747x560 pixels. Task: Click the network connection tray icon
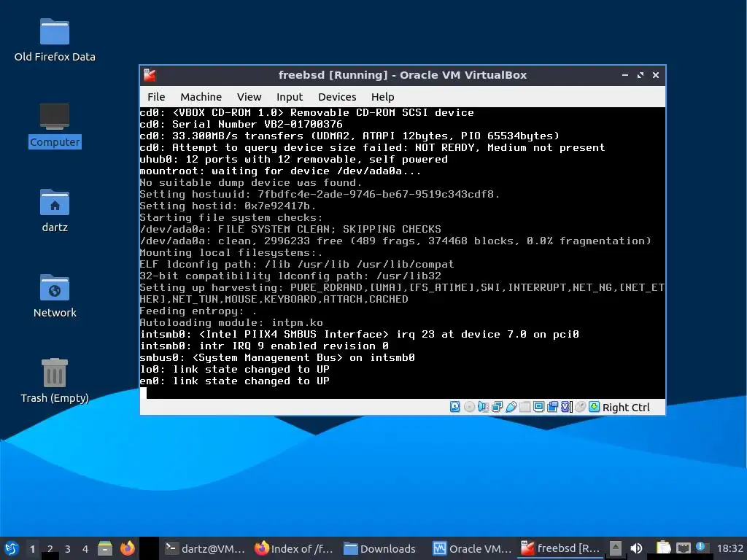tap(683, 548)
